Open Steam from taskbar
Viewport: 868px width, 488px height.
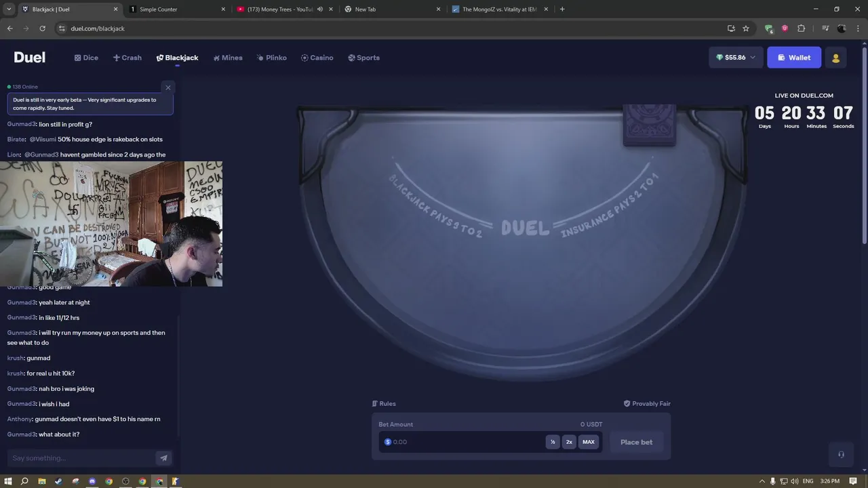click(x=58, y=481)
